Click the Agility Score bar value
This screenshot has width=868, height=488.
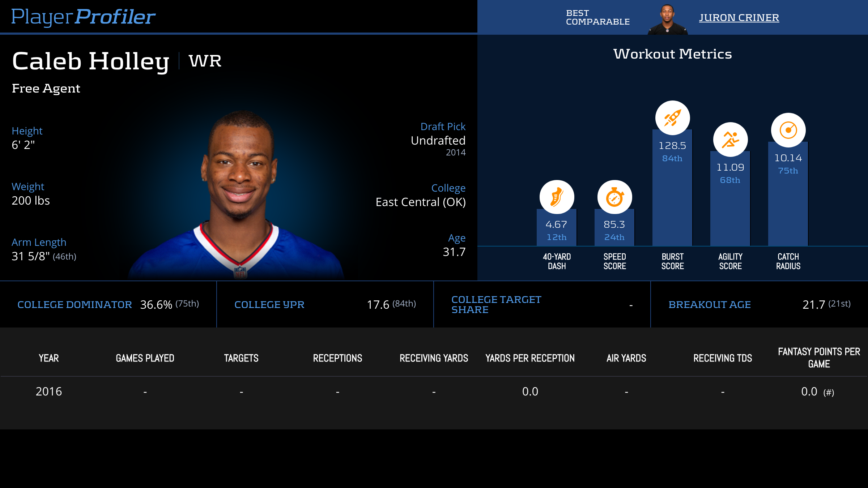coord(730,167)
